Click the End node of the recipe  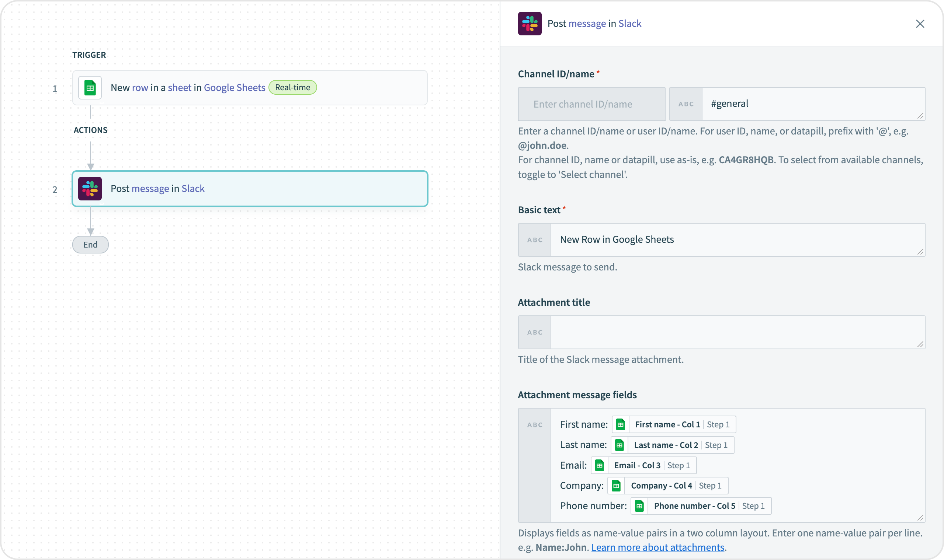90,245
